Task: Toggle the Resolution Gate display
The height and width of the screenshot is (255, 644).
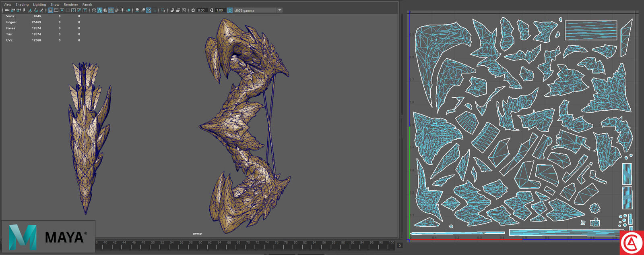Action: tap(62, 10)
